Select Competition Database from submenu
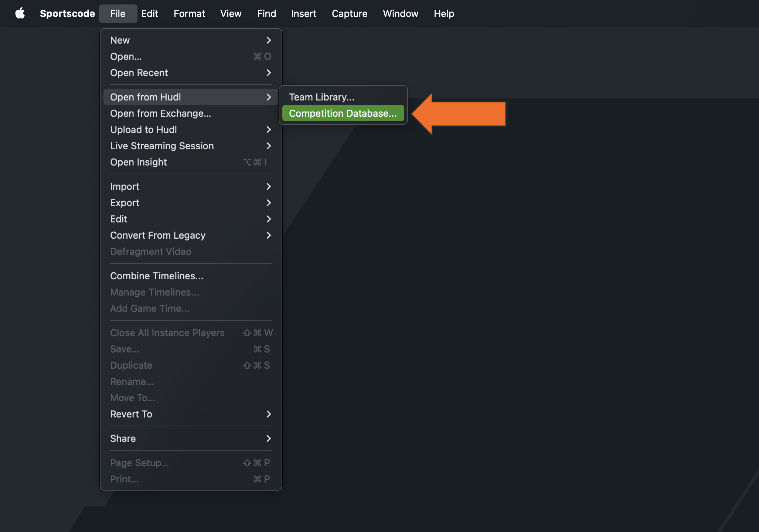The height and width of the screenshot is (532, 759). coord(343,113)
